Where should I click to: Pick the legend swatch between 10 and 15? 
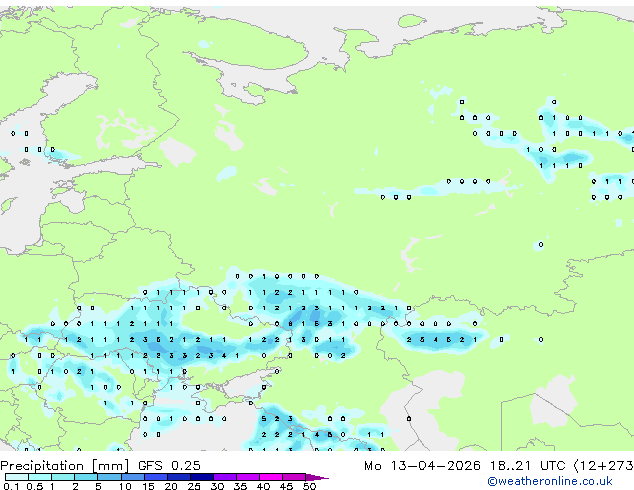coord(133,477)
